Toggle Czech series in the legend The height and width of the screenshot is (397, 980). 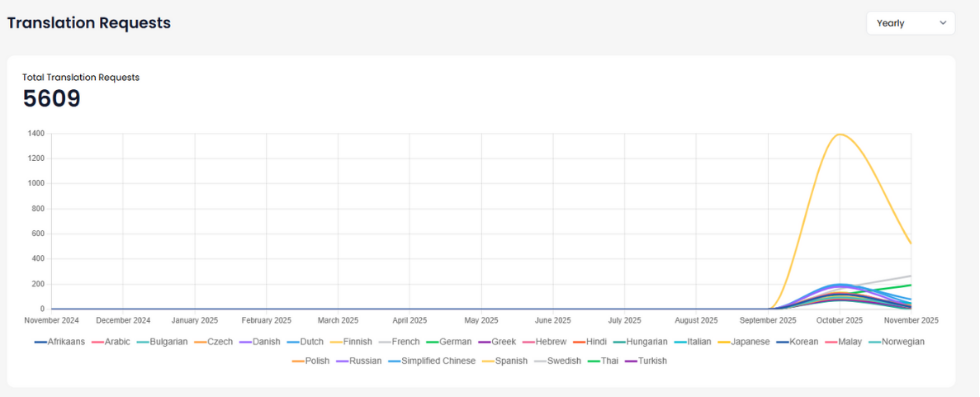point(212,342)
